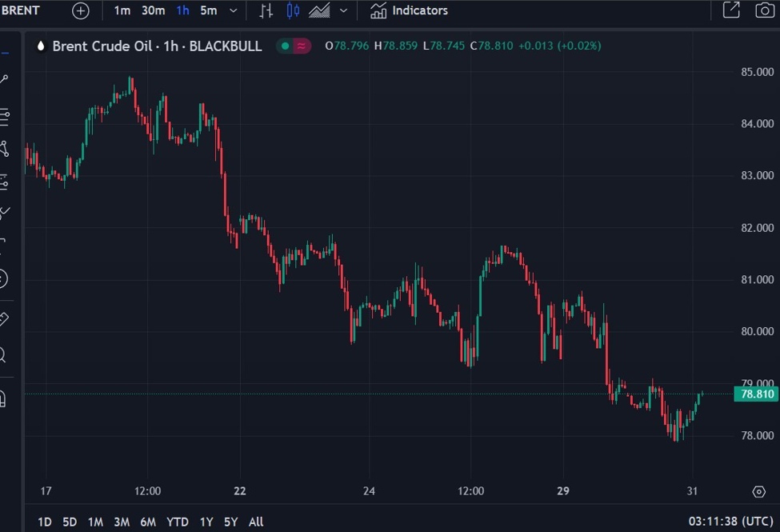
Task: Select the YTD date range
Action: pos(177,522)
